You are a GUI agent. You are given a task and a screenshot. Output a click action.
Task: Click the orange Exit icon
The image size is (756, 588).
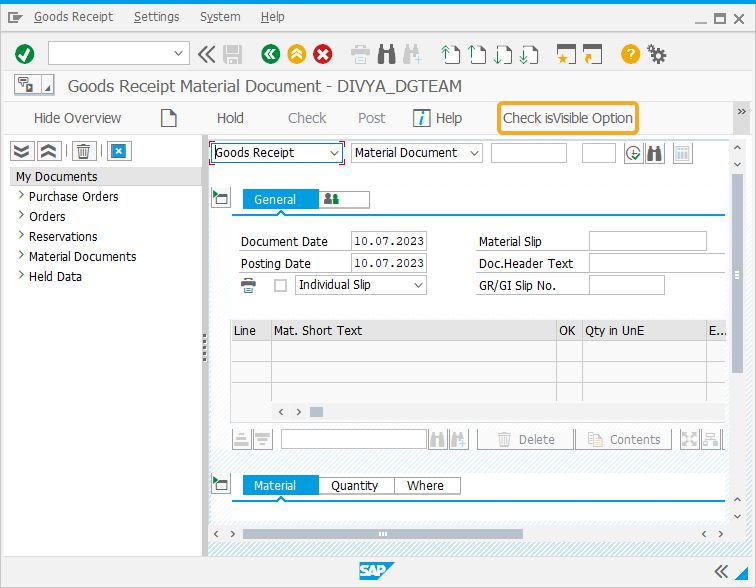click(297, 54)
